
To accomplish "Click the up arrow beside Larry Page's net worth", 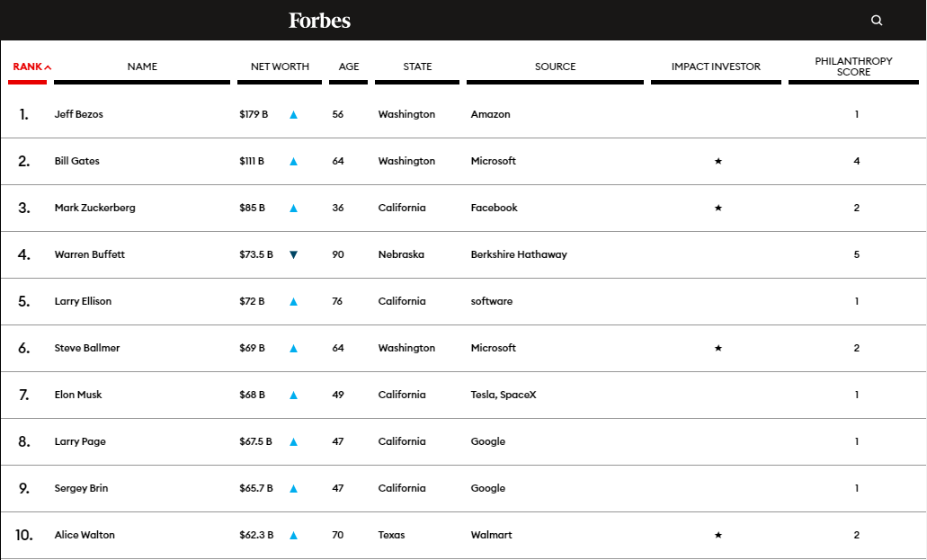I will click(x=293, y=441).
